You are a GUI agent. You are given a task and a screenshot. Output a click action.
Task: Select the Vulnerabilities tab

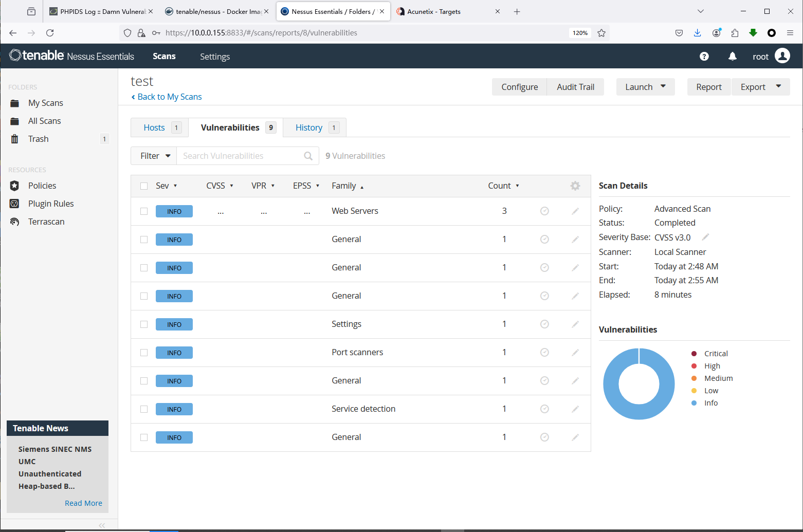236,127
